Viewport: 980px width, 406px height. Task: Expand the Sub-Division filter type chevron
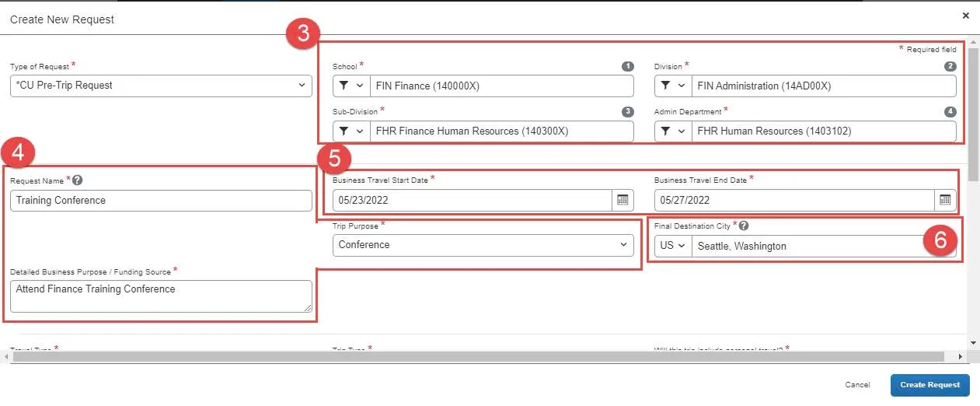click(x=360, y=131)
